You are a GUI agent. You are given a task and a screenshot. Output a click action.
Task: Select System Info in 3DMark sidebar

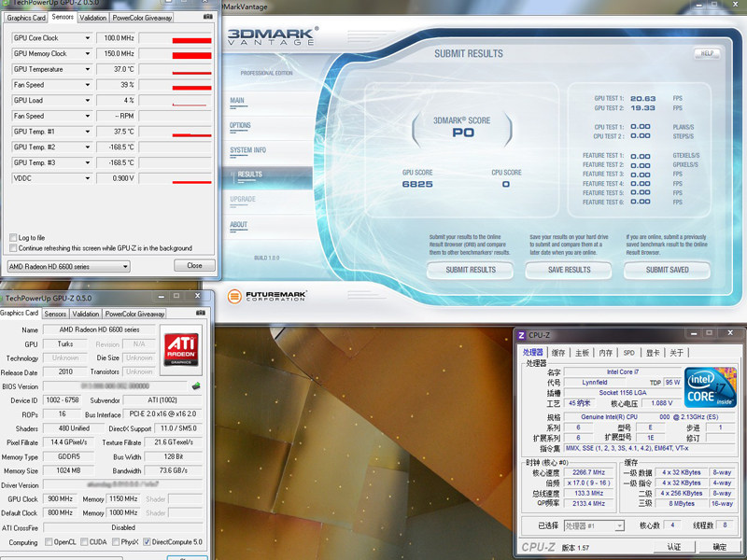(247, 150)
